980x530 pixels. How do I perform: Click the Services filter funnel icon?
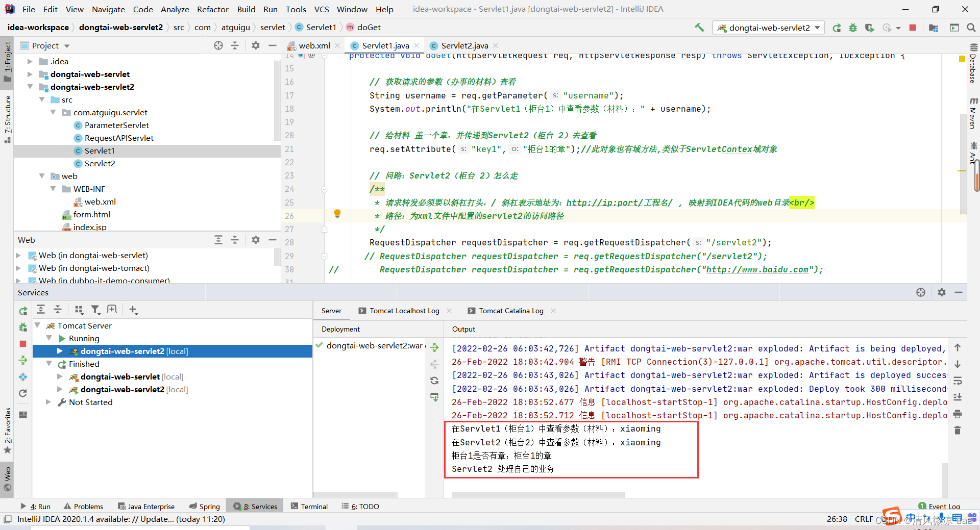point(95,310)
